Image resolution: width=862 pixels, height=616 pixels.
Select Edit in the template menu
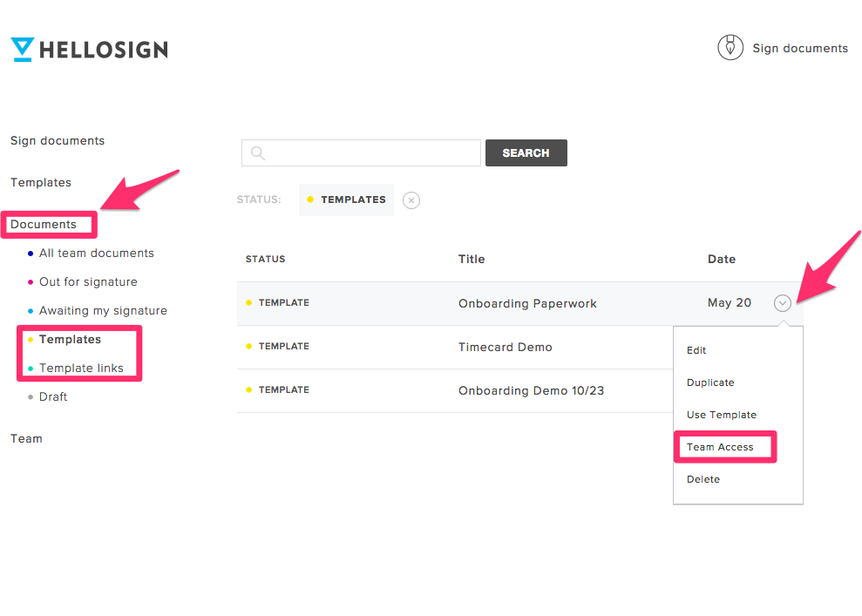pyautogui.click(x=696, y=350)
